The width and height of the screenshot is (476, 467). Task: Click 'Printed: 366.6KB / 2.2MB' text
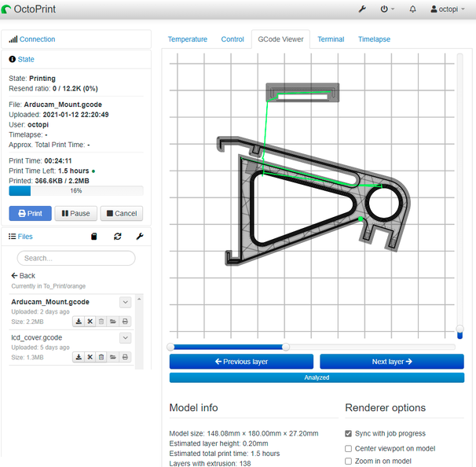click(x=49, y=181)
